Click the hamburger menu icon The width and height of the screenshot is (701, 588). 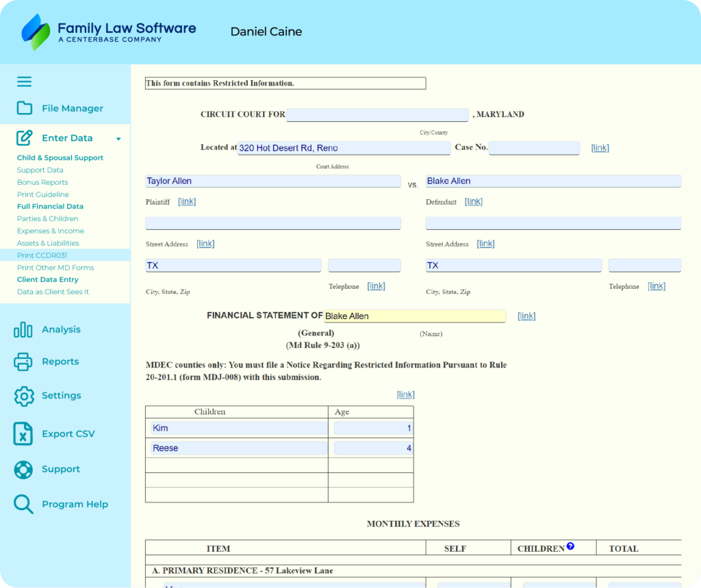click(25, 81)
